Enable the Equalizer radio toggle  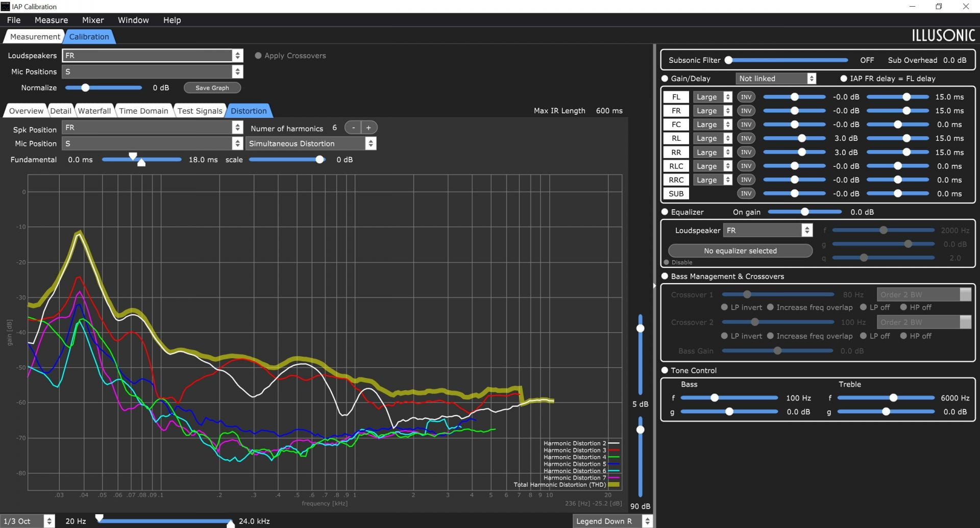pyautogui.click(x=665, y=212)
